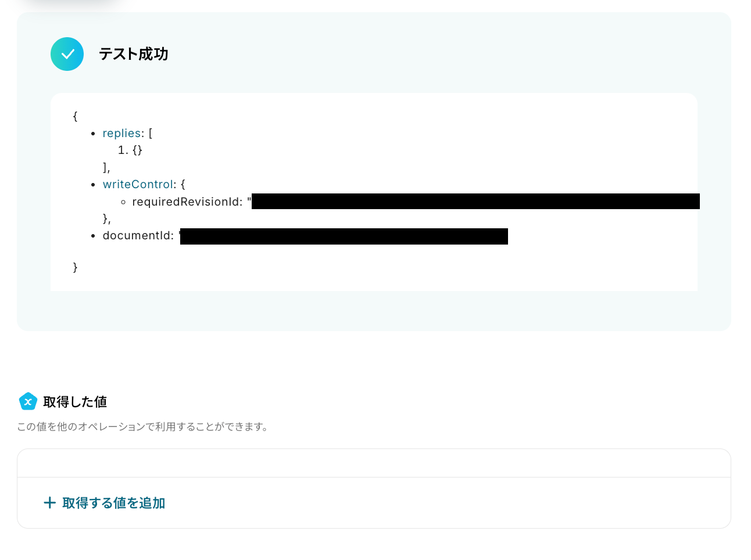Image resolution: width=751 pixels, height=560 pixels.
Task: Click the closing brace of writeControl
Action: coord(106,218)
